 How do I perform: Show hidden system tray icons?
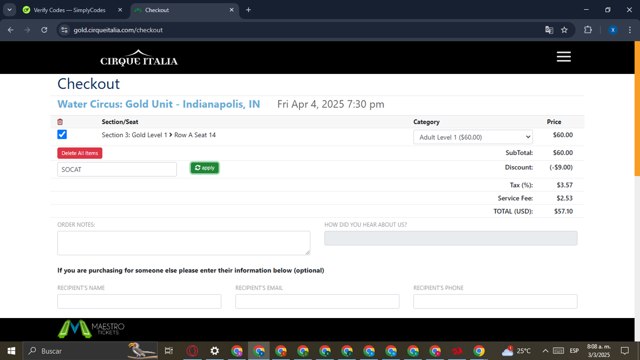click(545, 351)
